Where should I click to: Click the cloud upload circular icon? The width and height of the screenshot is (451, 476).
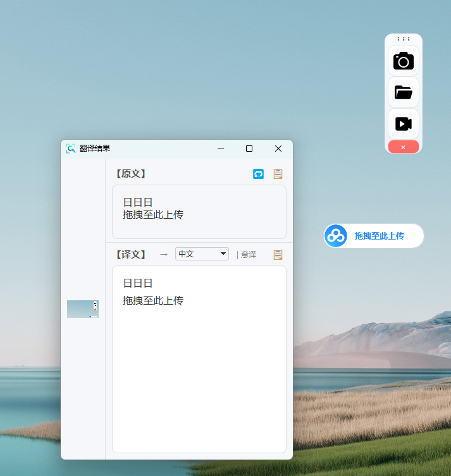coord(336,236)
